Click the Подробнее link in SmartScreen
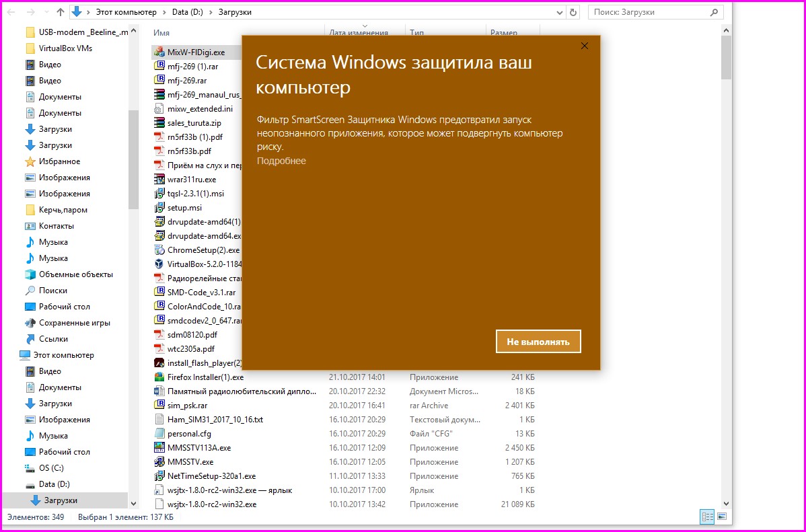 click(x=281, y=161)
